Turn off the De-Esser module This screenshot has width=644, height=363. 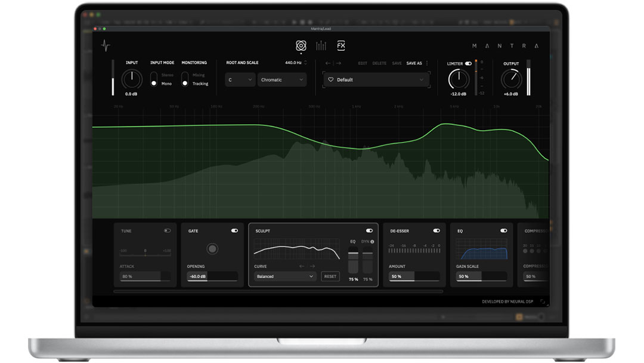point(436,231)
